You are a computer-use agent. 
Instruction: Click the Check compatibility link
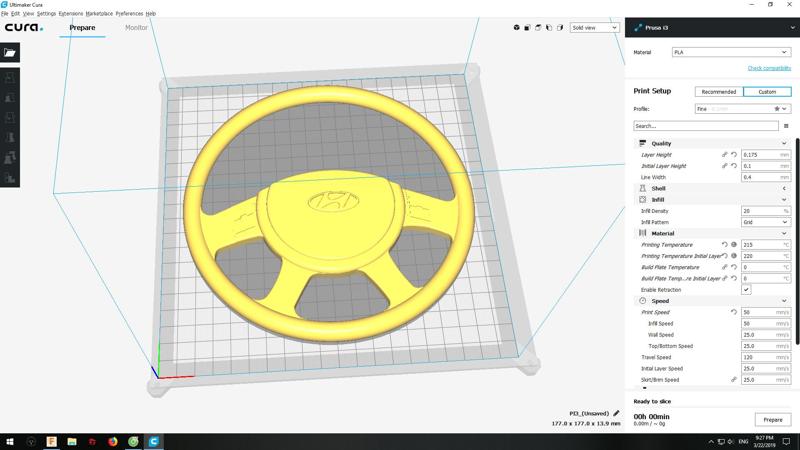pos(769,68)
